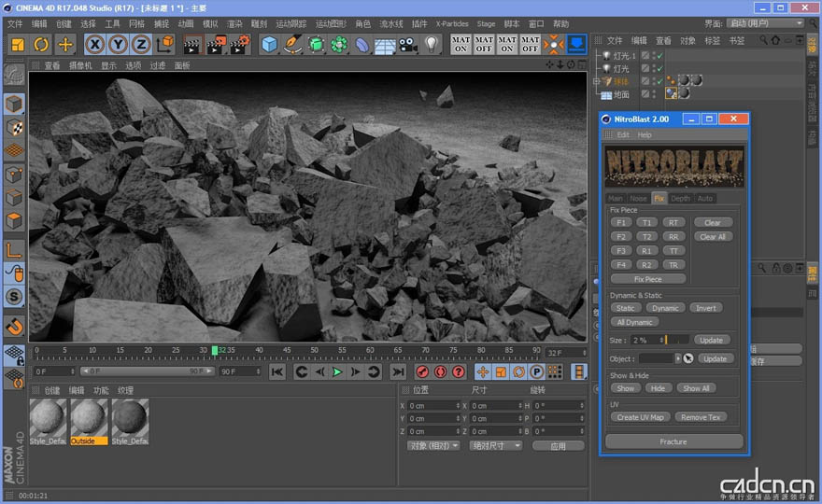The height and width of the screenshot is (504, 822).
Task: Add a camera object
Action: click(x=408, y=45)
